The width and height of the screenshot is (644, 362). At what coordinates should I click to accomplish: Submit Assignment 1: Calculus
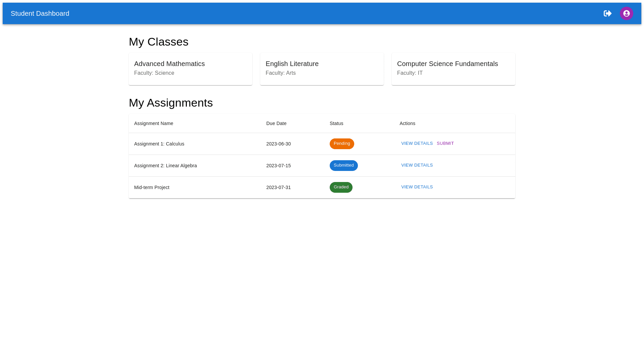(x=445, y=143)
